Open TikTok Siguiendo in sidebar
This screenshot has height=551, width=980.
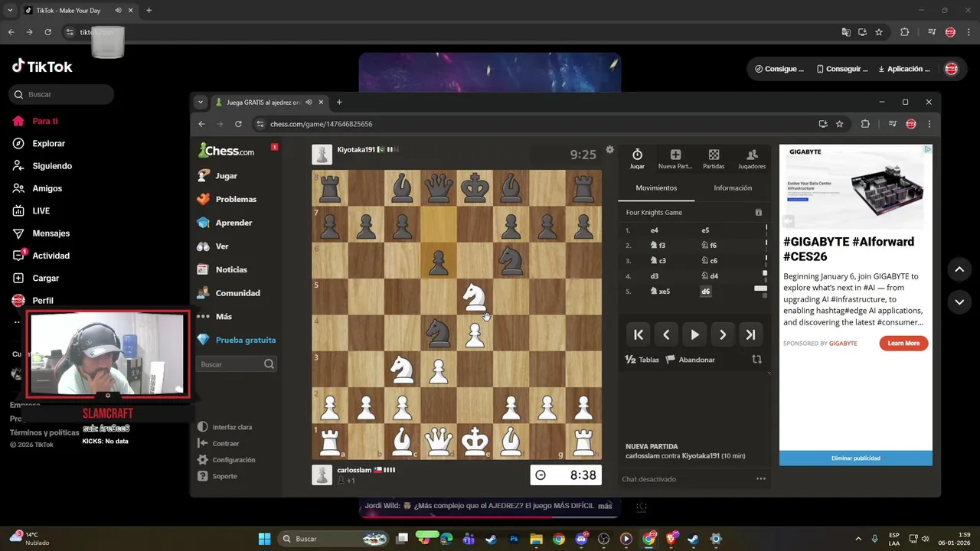[43, 166]
